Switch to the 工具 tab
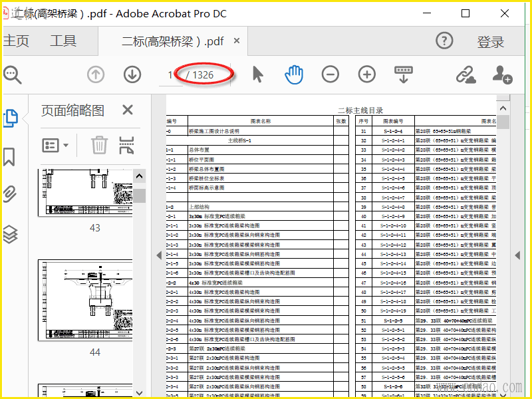 tap(63, 41)
